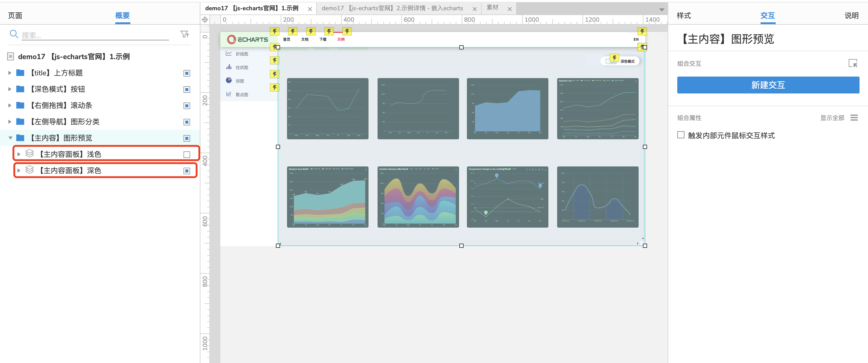
Task: Open the 说明 tab
Action: click(851, 15)
